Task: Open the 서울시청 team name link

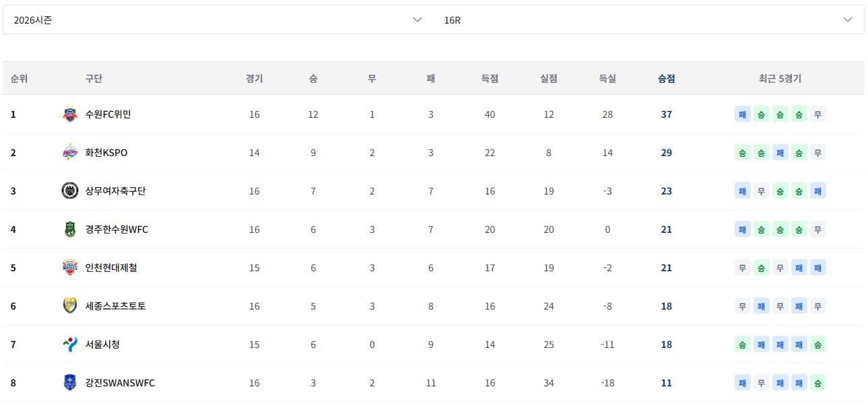Action: click(102, 345)
